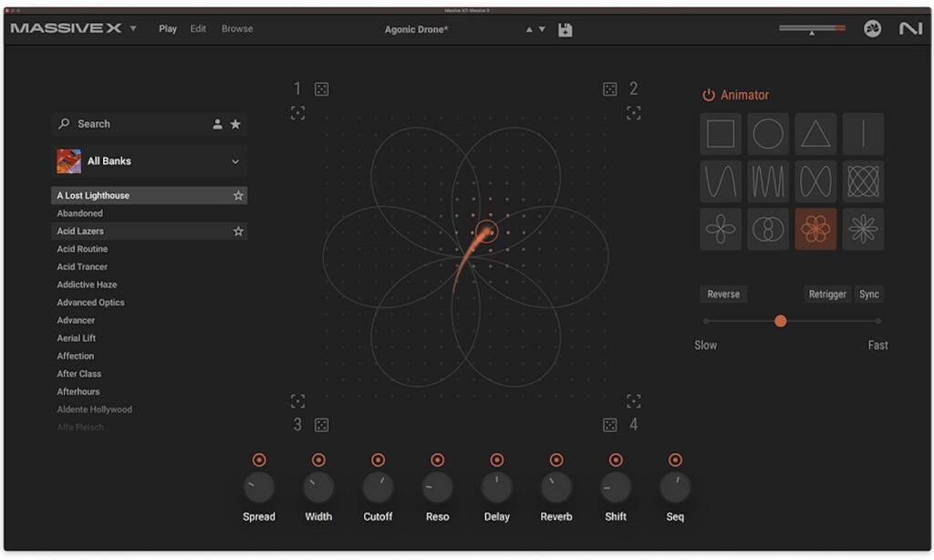Click the orange cursor in the XY pad
The width and height of the screenshot is (934, 560).
tap(487, 231)
